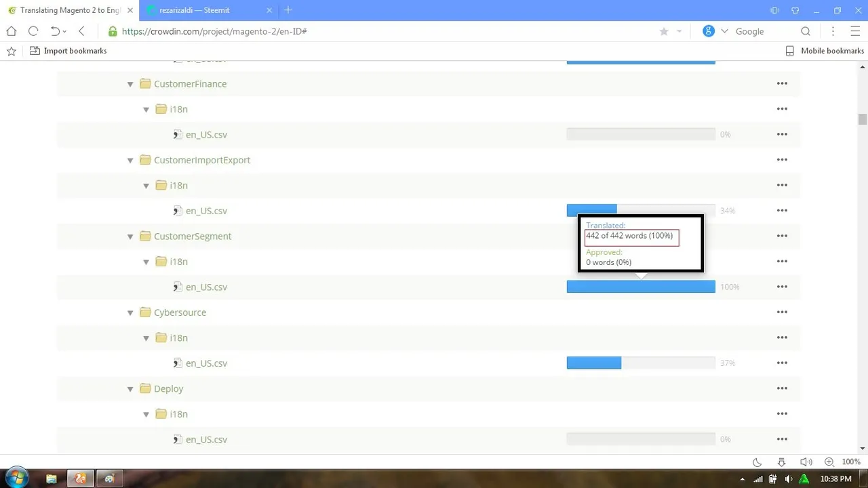Image resolution: width=868 pixels, height=488 pixels.
Task: Open Import bookmarks
Action: pyautogui.click(x=68, y=51)
